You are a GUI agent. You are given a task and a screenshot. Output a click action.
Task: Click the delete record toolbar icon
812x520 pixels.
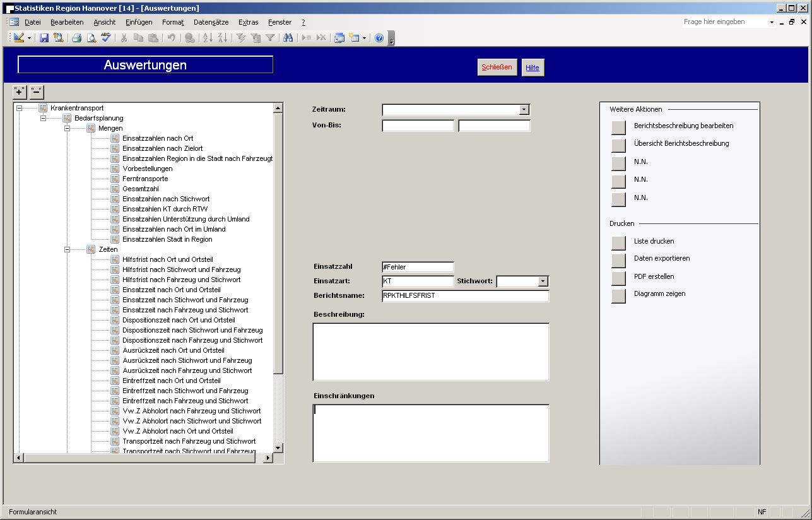point(321,38)
